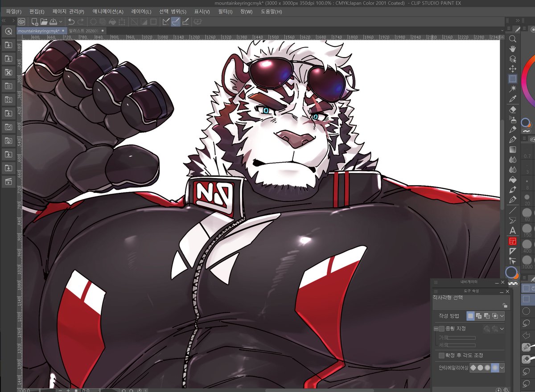Select the Balloon tool
535x392 pixels.
[x=513, y=220]
